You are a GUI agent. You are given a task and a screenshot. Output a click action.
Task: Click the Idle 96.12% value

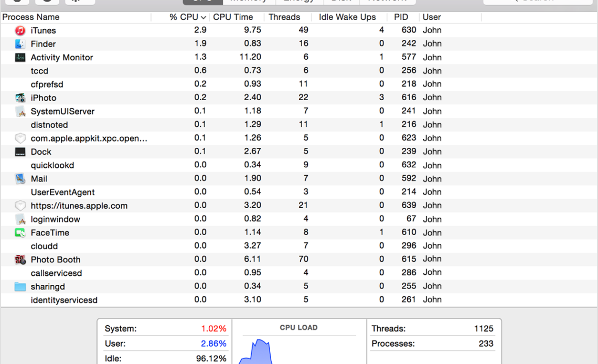pyautogui.click(x=211, y=359)
